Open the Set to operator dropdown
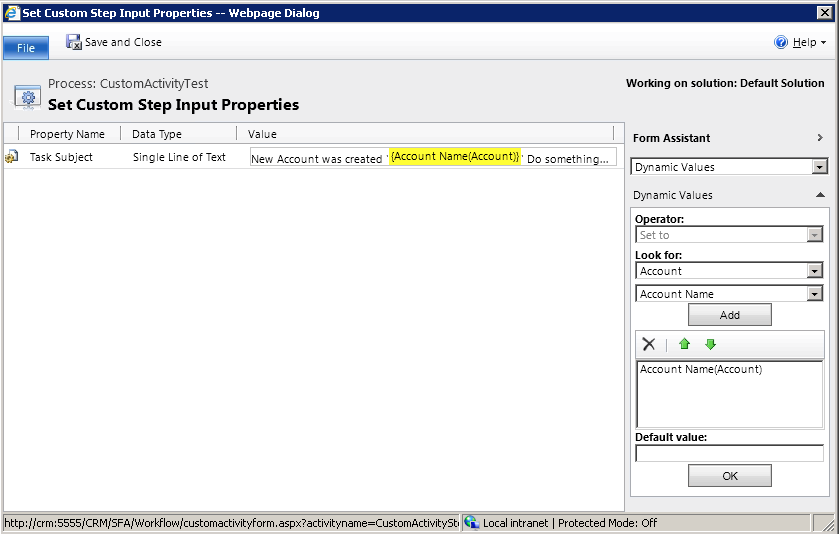This screenshot has width=839, height=534. pyautogui.click(x=814, y=235)
